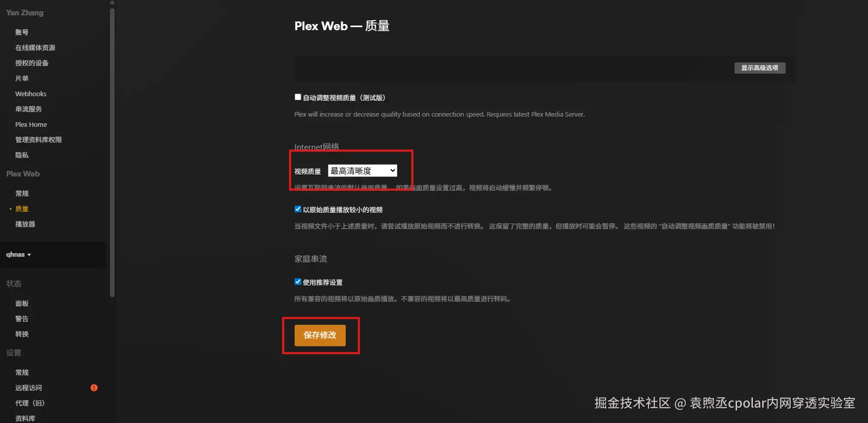The image size is (868, 423).
Task: Click the Plex Web sidebar heading
Action: pyautogui.click(x=23, y=174)
